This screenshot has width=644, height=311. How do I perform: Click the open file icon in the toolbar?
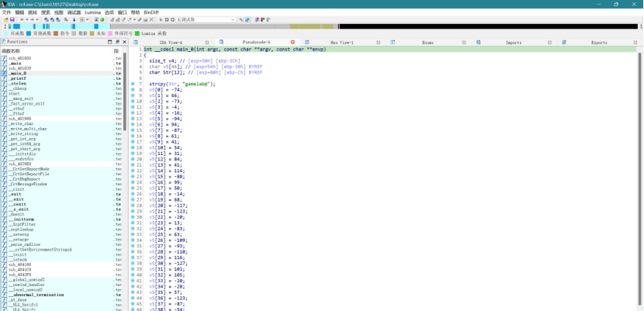pos(5,20)
